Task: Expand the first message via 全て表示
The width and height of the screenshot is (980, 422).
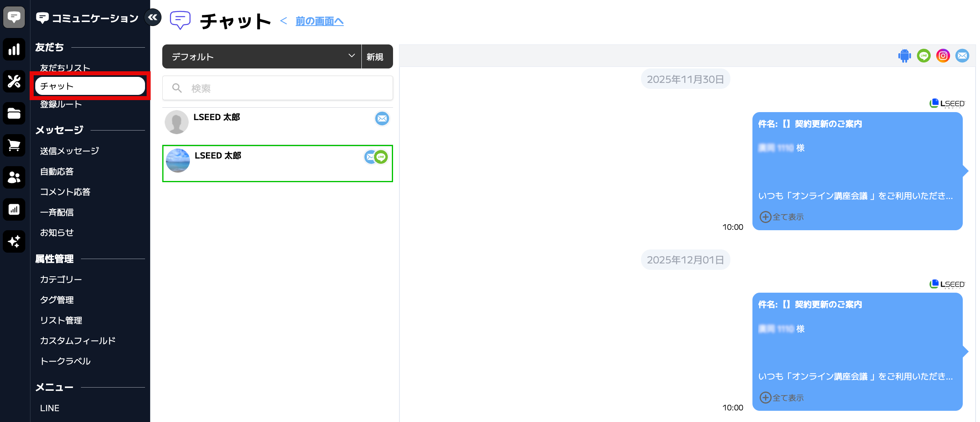Action: pos(782,217)
